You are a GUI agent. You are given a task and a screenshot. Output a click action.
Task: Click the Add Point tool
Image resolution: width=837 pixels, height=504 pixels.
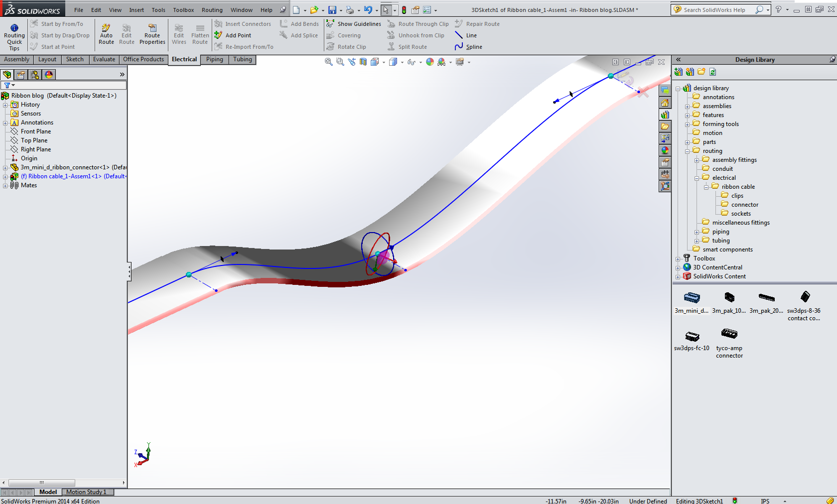[x=233, y=35]
